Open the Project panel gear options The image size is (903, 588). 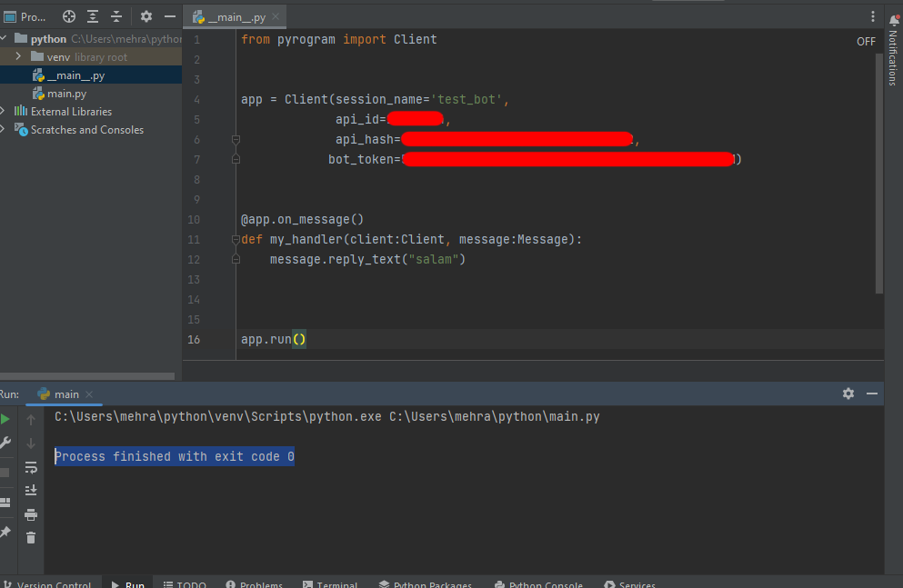point(146,16)
